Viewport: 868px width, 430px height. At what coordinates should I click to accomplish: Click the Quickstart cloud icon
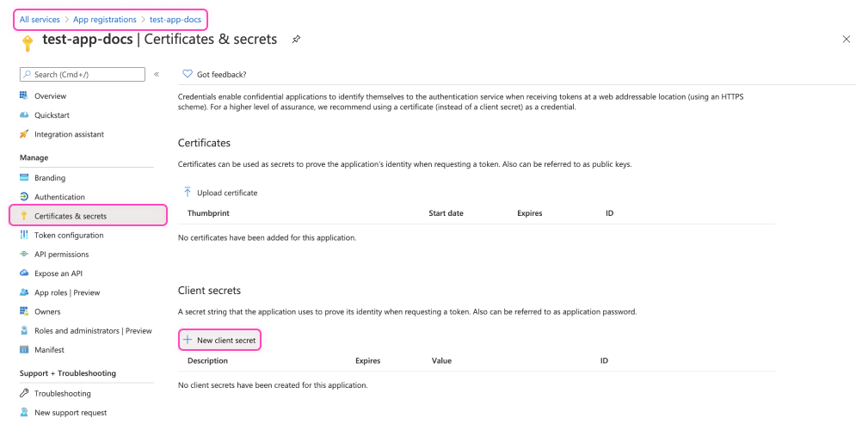click(x=24, y=115)
